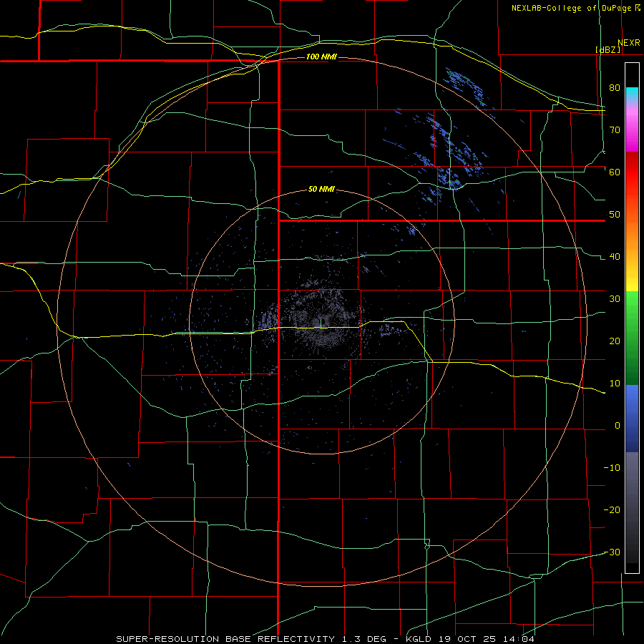Click the "NEXR" label above the scale

tap(628, 43)
